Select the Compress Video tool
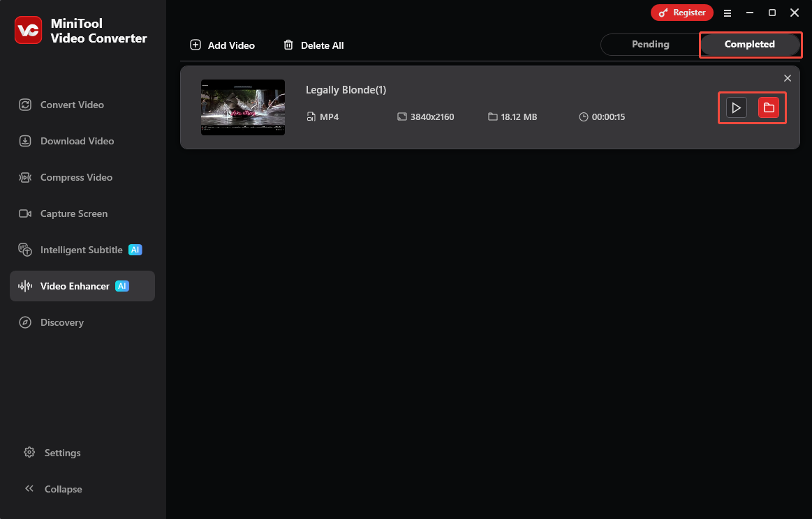The height and width of the screenshot is (519, 812). 76,176
